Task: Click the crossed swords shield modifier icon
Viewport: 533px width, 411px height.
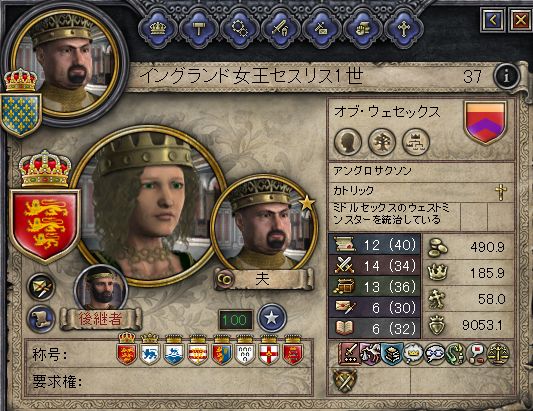Action: pyautogui.click(x=346, y=381)
